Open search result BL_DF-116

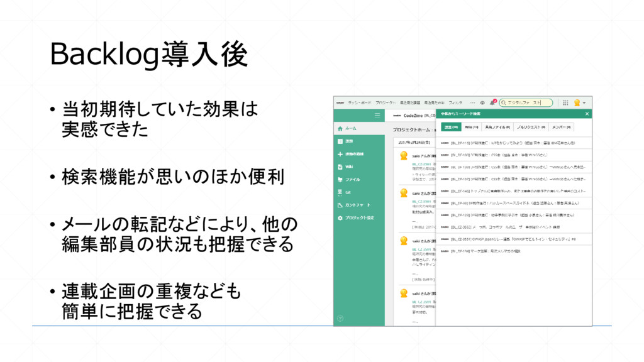point(514,143)
